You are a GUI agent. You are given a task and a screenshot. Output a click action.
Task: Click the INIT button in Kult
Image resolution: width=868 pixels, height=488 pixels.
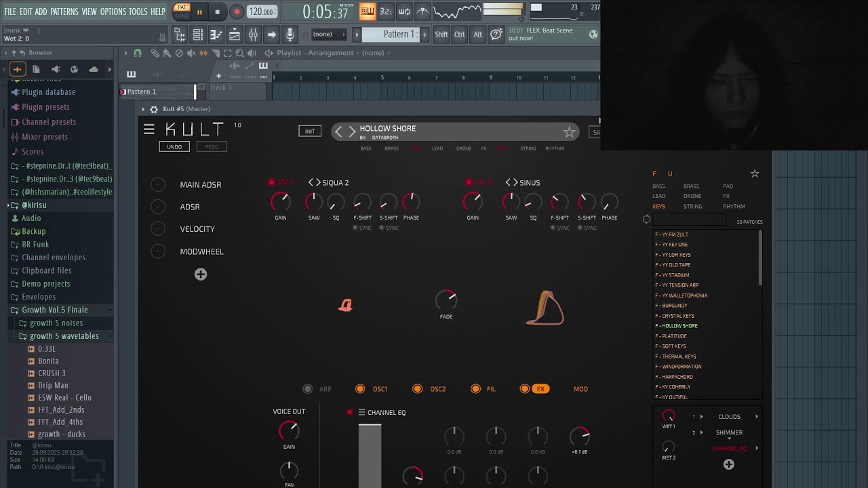tap(310, 131)
